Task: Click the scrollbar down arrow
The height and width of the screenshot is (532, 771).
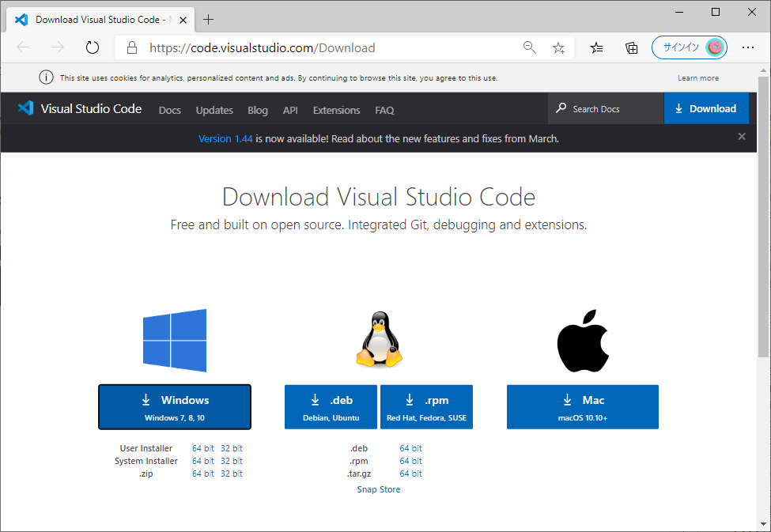Action: pos(764,524)
